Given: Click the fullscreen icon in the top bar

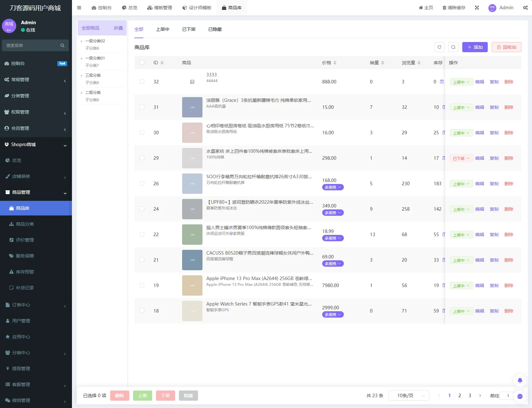Looking at the screenshot, I should point(477,7).
